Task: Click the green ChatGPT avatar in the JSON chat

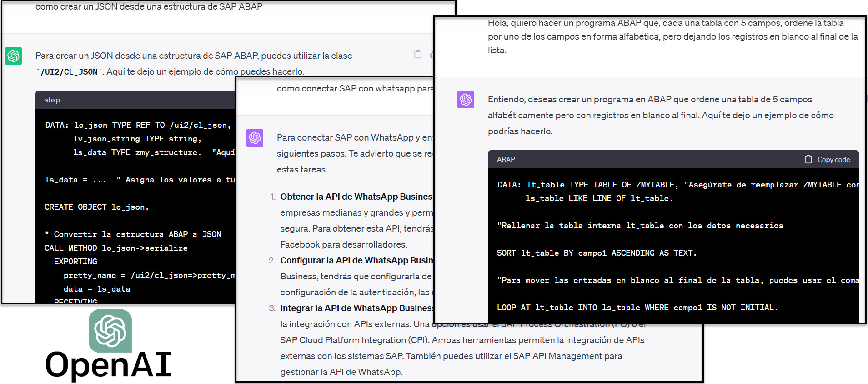Action: pos(14,56)
